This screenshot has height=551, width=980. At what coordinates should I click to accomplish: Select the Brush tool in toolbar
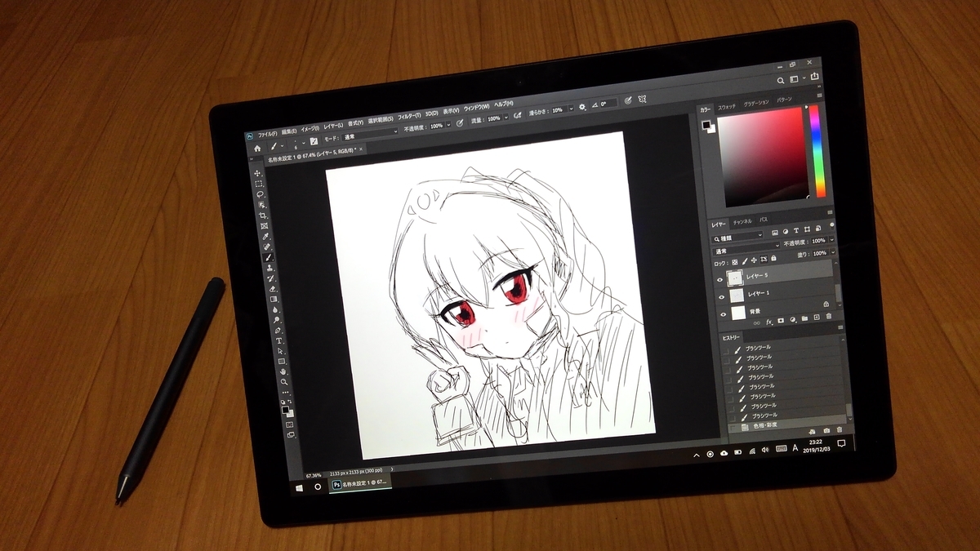point(268,257)
